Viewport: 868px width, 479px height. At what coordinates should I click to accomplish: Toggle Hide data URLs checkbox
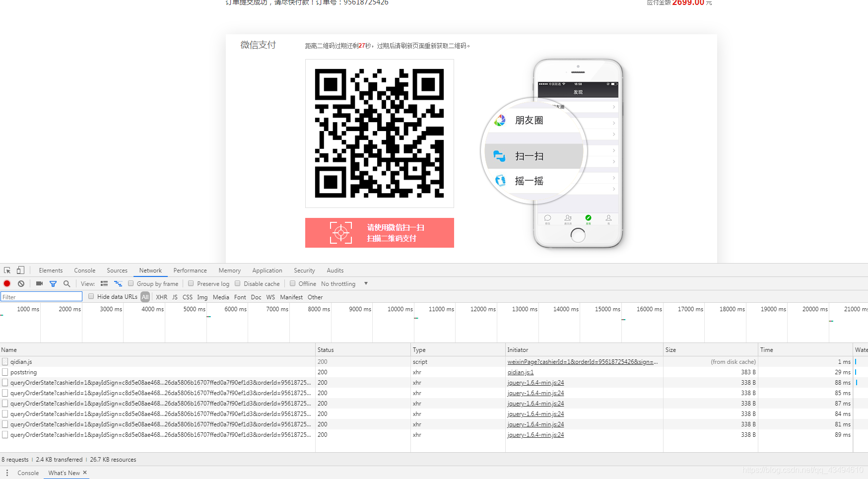click(x=91, y=296)
